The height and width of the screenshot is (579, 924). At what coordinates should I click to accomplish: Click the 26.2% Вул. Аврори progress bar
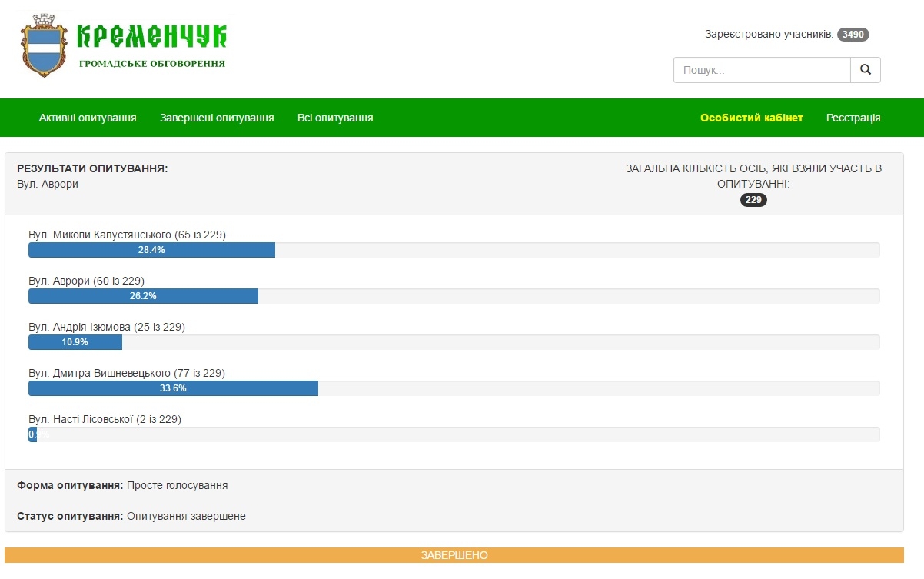coord(143,296)
